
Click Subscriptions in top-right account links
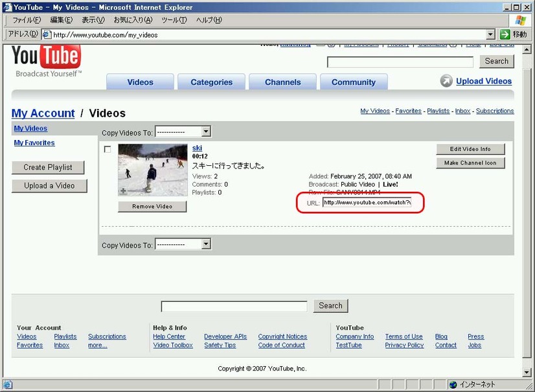pyautogui.click(x=495, y=111)
